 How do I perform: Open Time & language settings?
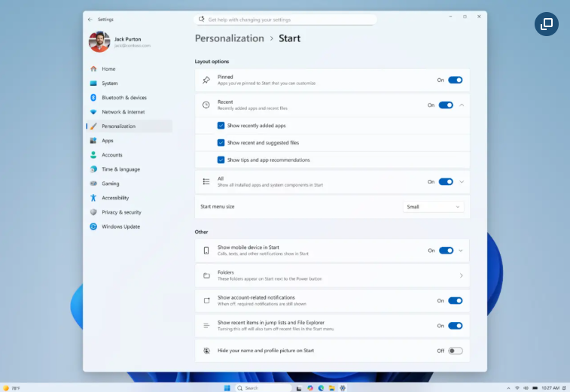click(129, 169)
